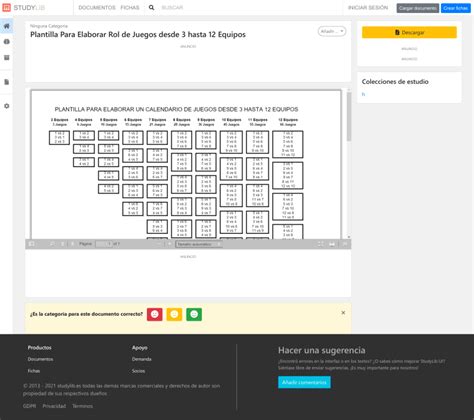
Task: Click the Crear fichas button
Action: coord(456,8)
